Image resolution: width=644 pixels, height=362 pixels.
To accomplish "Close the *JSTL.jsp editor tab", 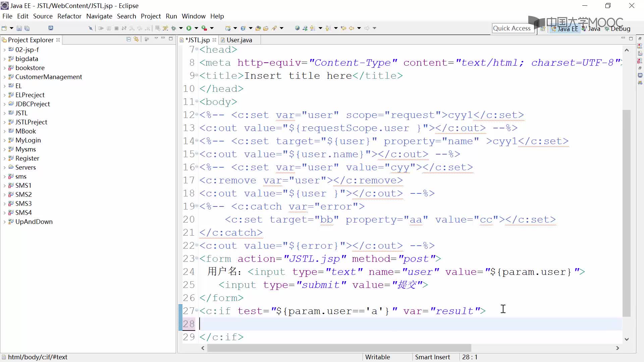I will click(x=214, y=40).
